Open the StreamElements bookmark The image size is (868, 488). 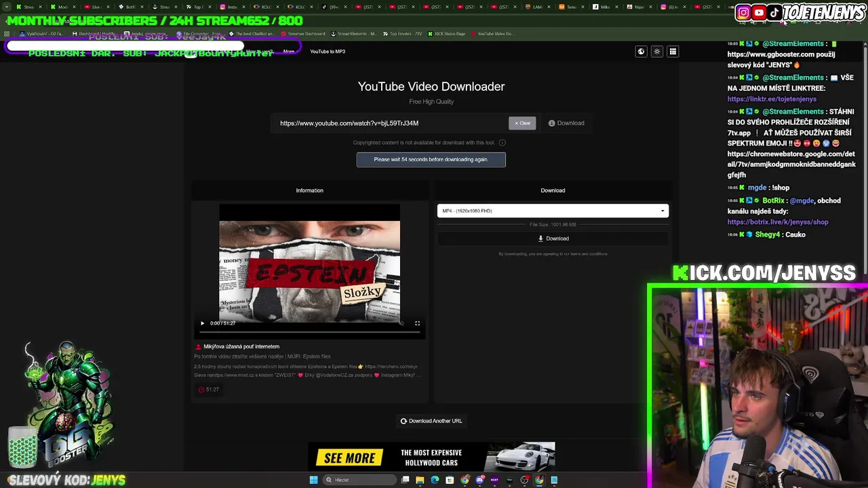click(x=355, y=34)
